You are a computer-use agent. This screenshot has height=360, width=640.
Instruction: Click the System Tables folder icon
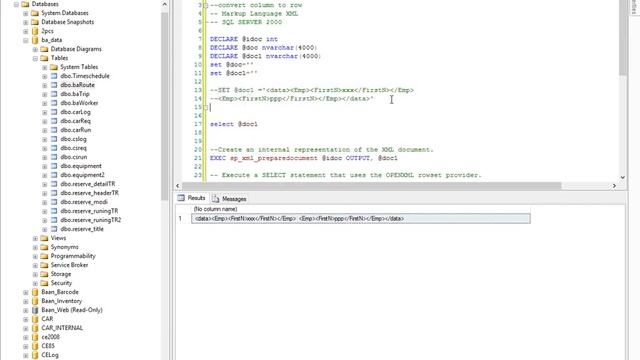[54, 67]
